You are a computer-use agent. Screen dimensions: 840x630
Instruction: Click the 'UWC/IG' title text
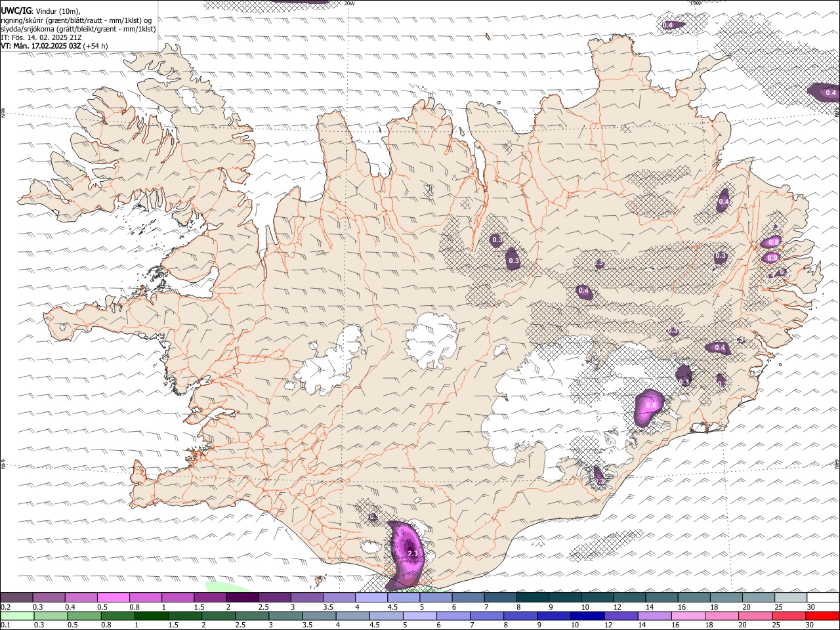[x=16, y=10]
